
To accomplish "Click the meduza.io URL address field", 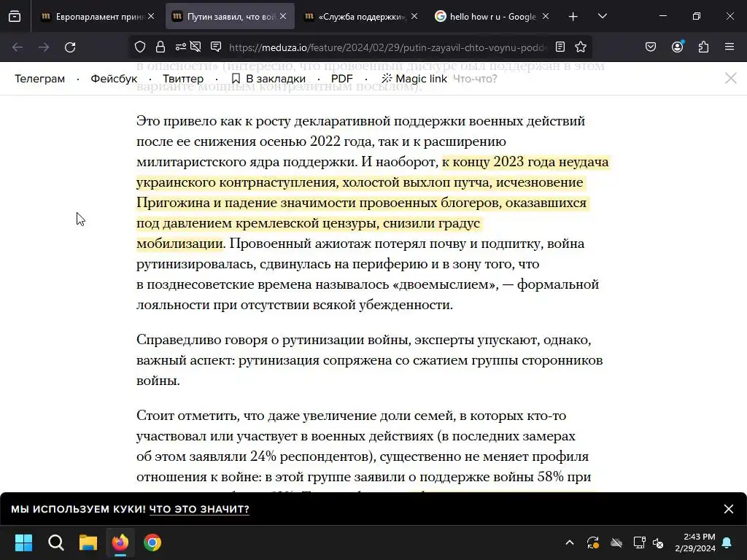I will click(388, 47).
